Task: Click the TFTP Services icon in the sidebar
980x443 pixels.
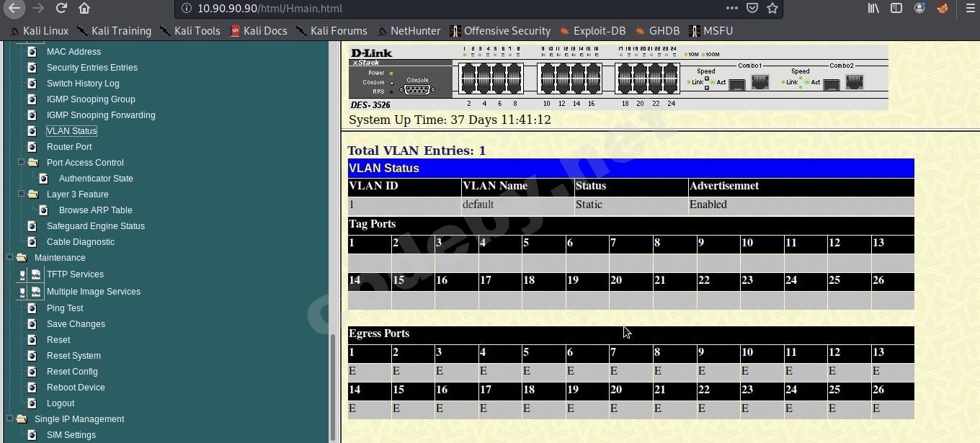Action: pyautogui.click(x=35, y=274)
